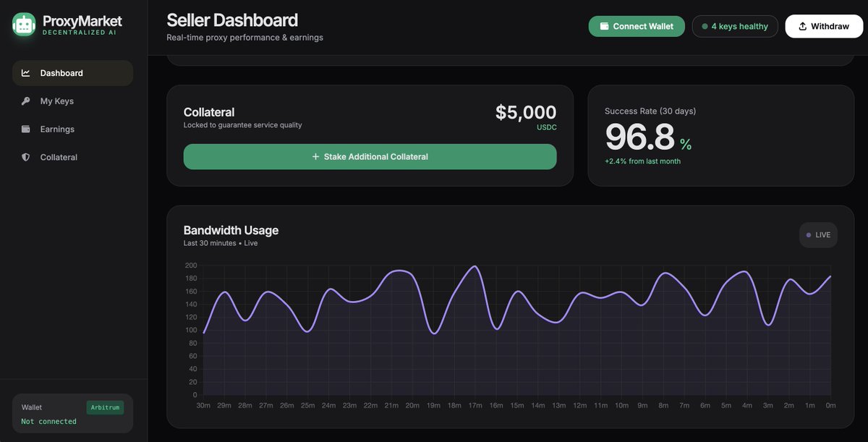
Task: Click the 10m label on chart axis
Action: pyautogui.click(x=621, y=406)
